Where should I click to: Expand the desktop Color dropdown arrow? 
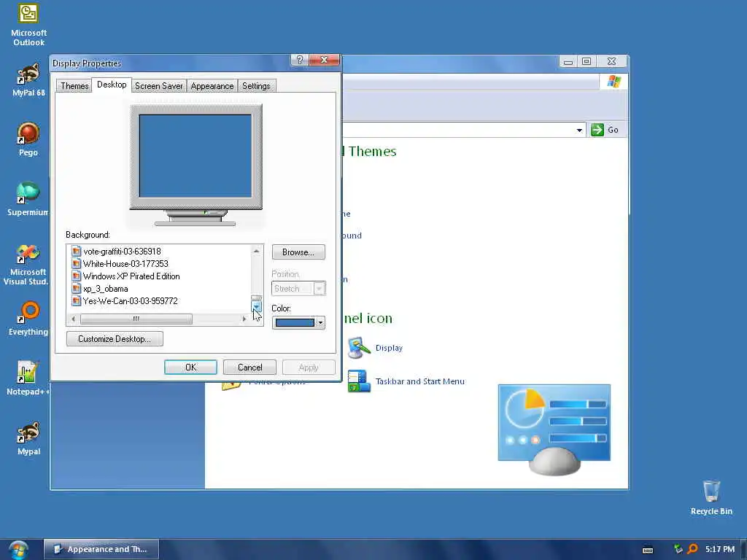320,323
